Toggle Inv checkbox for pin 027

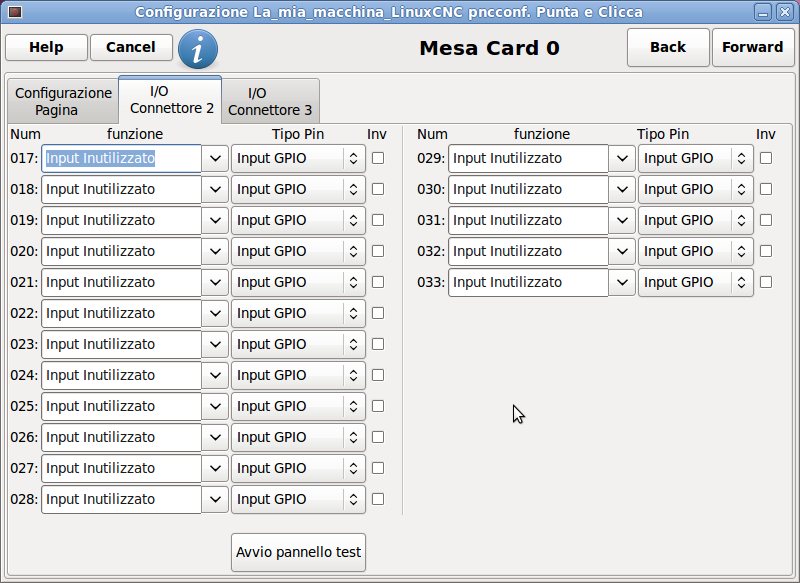(x=378, y=468)
